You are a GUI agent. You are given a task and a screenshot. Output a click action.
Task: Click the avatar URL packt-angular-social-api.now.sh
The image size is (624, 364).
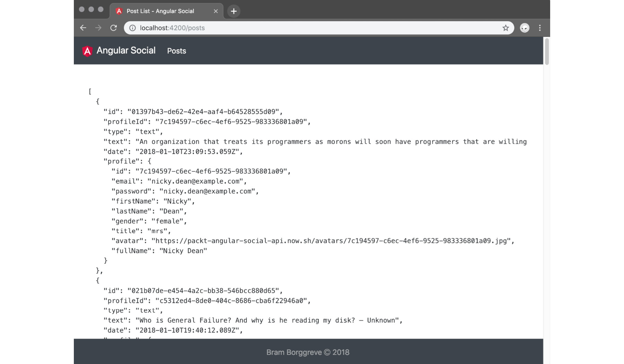[331, 241]
